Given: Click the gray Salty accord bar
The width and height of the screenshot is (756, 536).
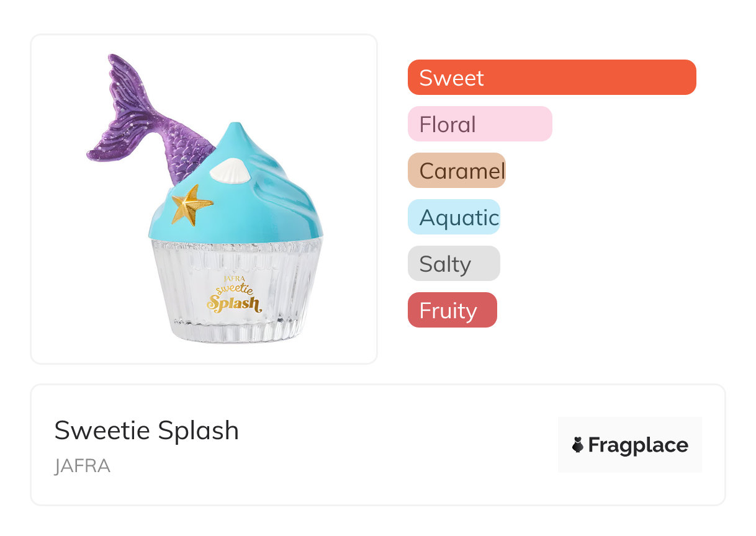Looking at the screenshot, I should (453, 264).
